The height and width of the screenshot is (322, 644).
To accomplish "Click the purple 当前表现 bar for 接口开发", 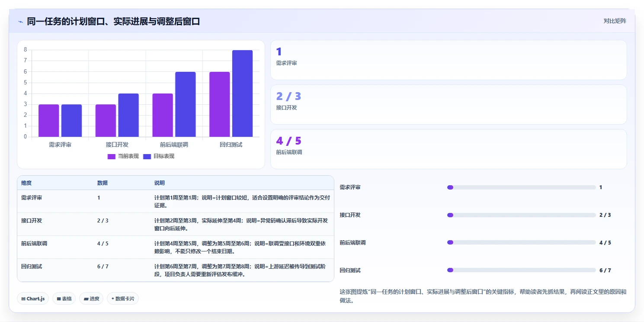I will 106,121.
